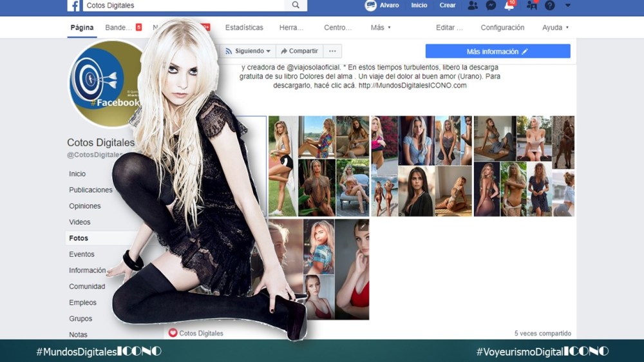Open the Notas sidebar item

pos(78,334)
